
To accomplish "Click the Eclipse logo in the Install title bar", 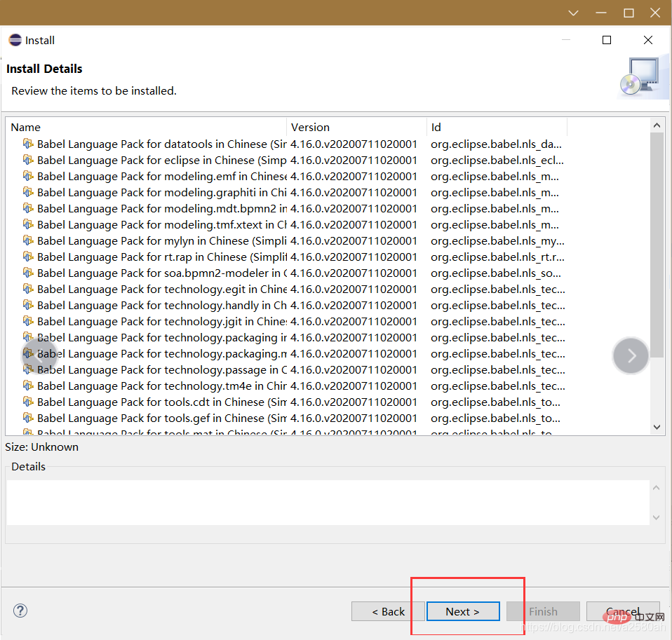I will coord(15,40).
